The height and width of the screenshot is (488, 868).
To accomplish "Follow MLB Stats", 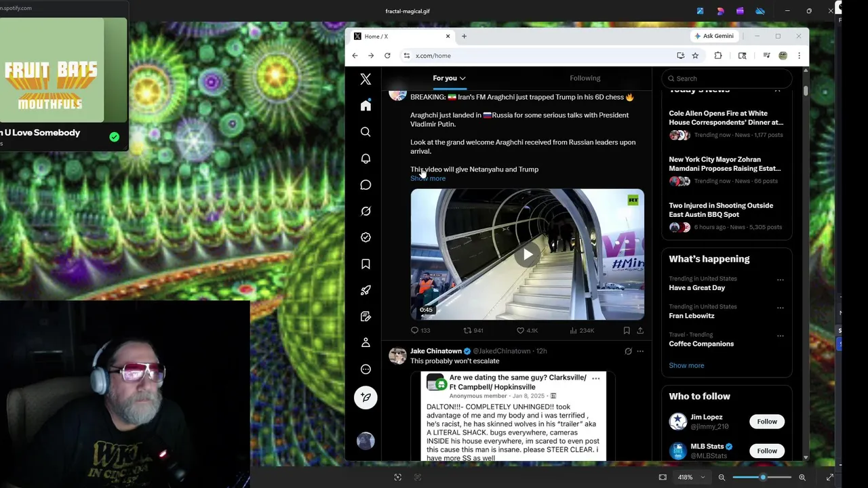I will pyautogui.click(x=767, y=451).
